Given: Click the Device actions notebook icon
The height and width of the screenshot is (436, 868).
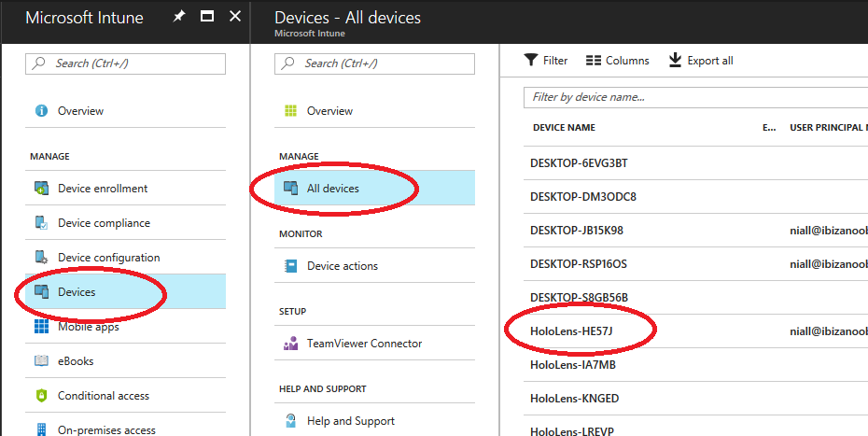Looking at the screenshot, I should tap(290, 266).
